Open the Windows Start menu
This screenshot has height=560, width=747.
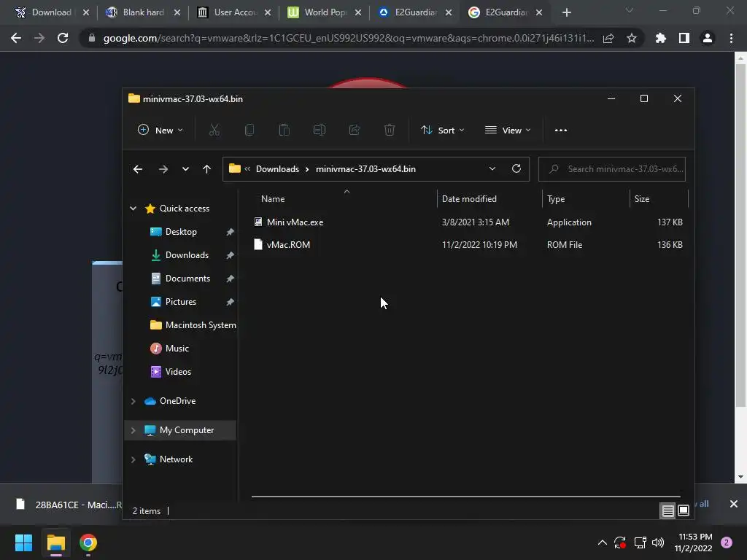23,542
